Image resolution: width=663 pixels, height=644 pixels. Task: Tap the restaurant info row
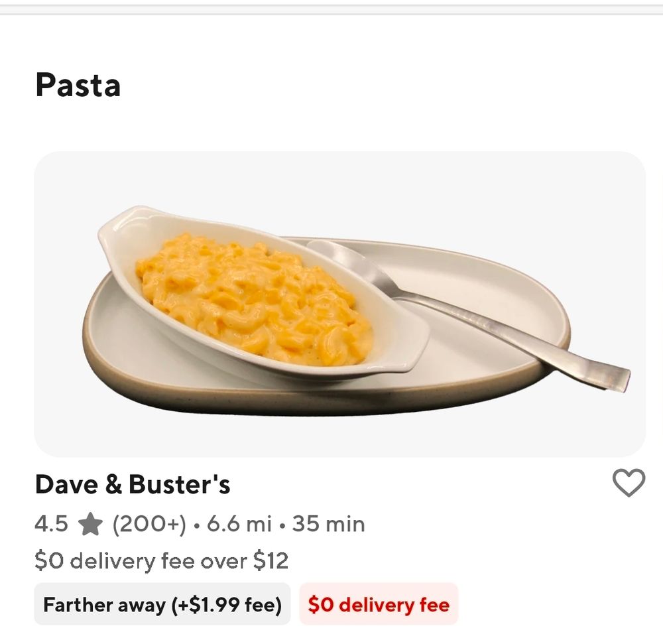coord(199,523)
